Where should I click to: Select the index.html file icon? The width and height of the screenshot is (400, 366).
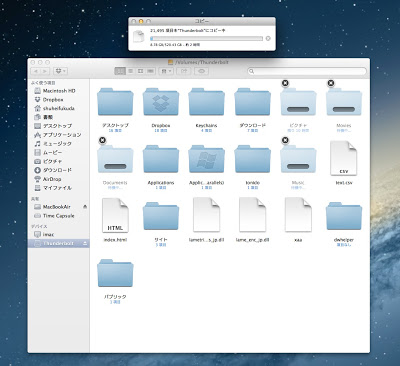115,215
